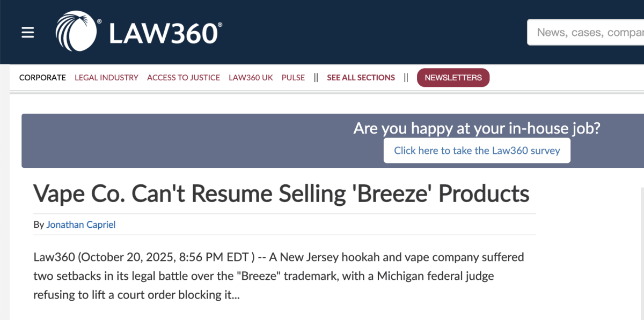The height and width of the screenshot is (320, 644).
Task: Click the trailing ellipsis after 'blocking it'
Action: 236,295
